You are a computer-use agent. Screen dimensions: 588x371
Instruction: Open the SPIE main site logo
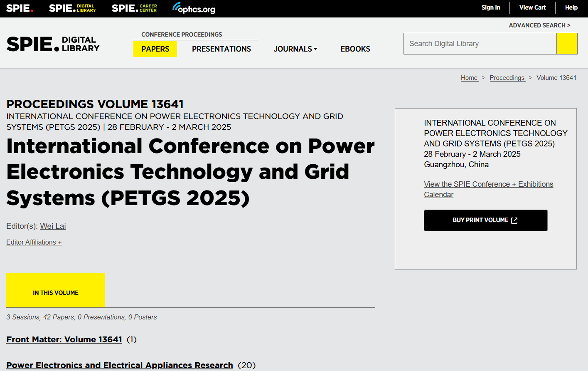click(x=20, y=8)
